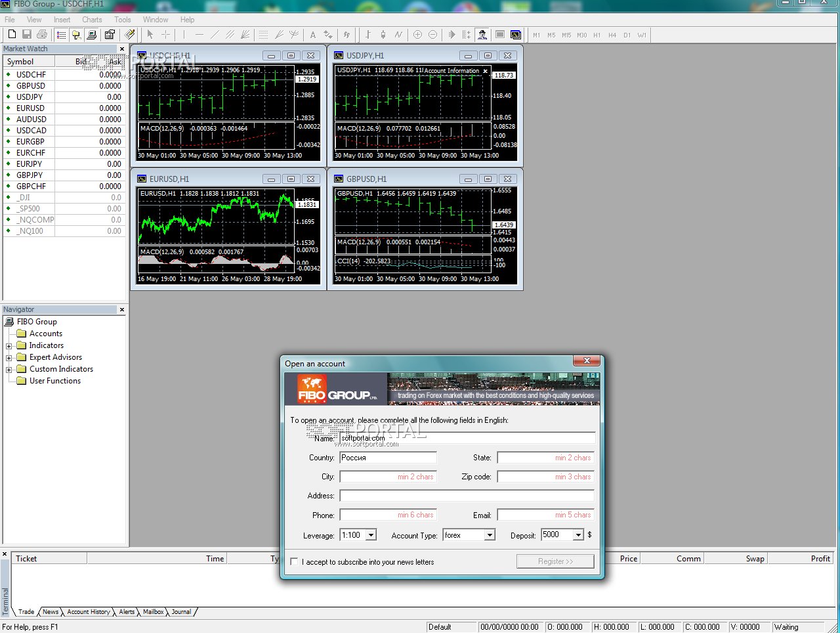Viewport: 840px width, 633px height.
Task: Open the Options toolbar icon
Action: tap(110, 34)
